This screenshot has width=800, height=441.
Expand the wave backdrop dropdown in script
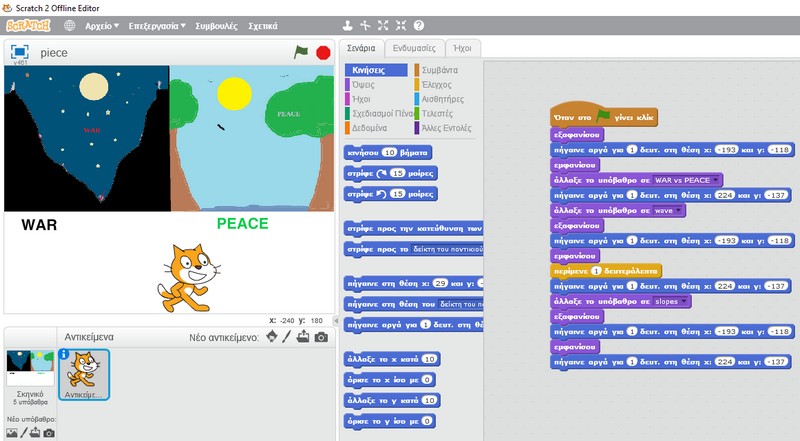pyautogui.click(x=678, y=211)
